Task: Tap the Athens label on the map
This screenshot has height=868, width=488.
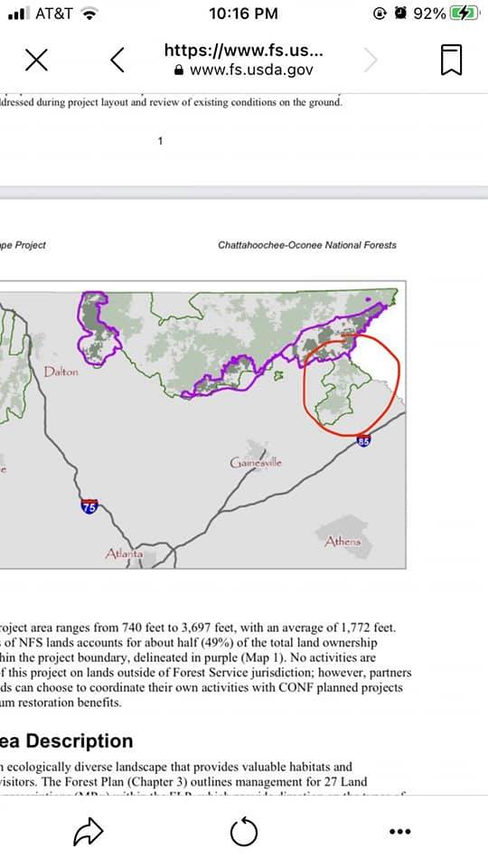Action: pyautogui.click(x=343, y=541)
